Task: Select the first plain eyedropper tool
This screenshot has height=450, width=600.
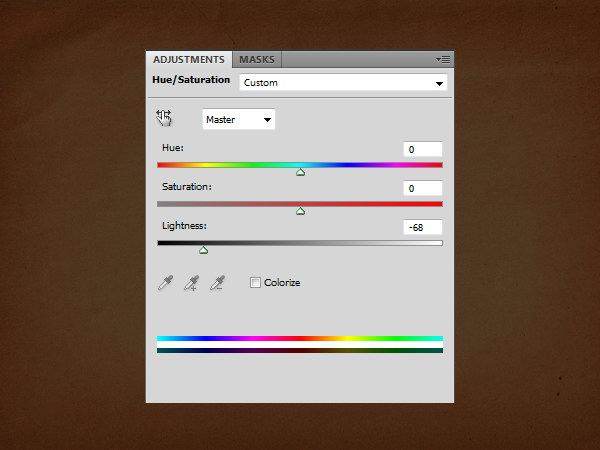Action: 165,283
